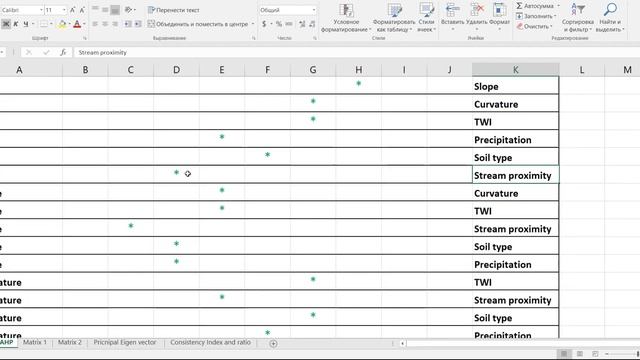Image resolution: width=640 pixels, height=360 pixels.
Task: Decrease font size with smaller A icon
Action: [x=82, y=10]
